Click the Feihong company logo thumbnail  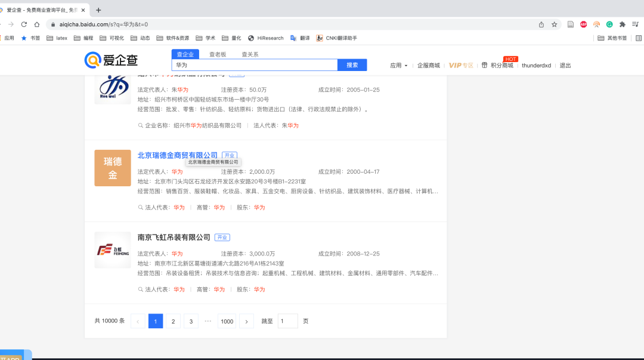[113, 250]
